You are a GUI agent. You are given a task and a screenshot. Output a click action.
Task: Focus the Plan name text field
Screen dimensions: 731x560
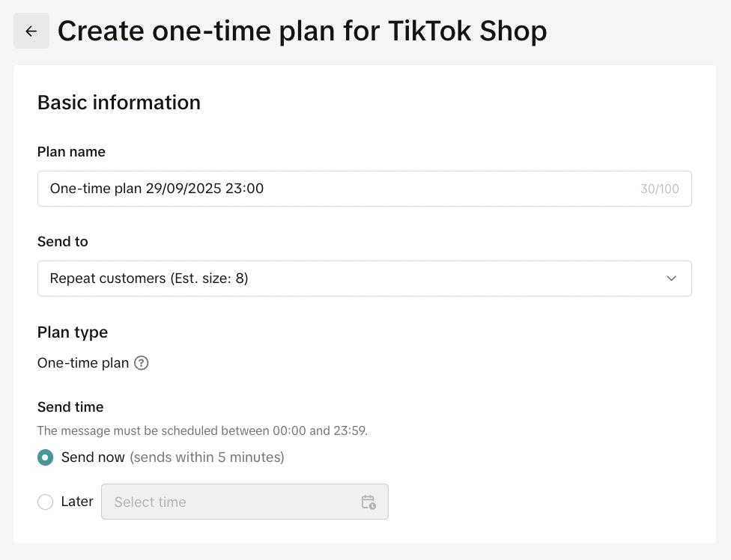click(337, 189)
